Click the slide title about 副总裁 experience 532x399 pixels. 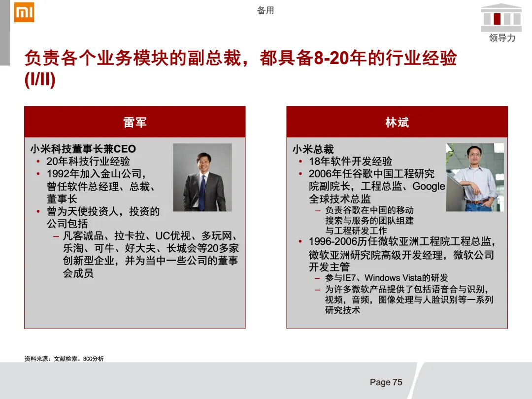click(x=240, y=58)
